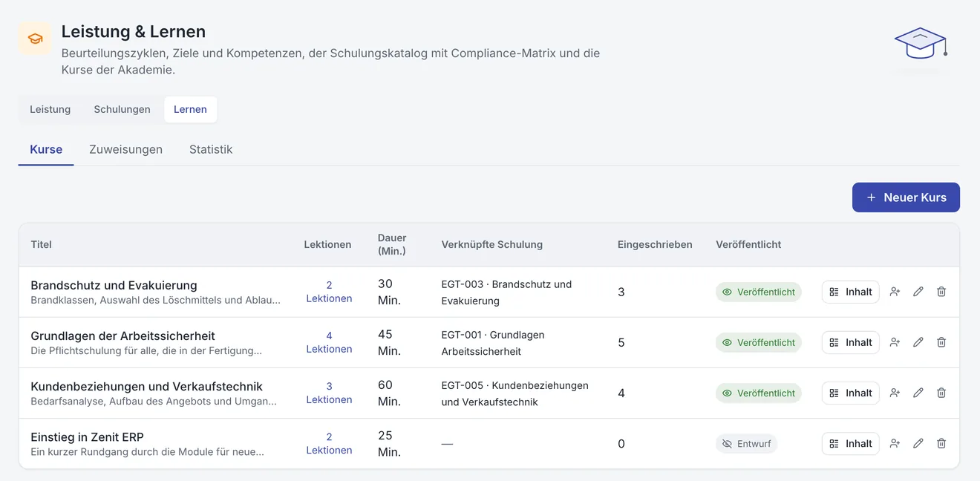Click the EGT-005 linked training cell
Image resolution: width=980 pixels, height=481 pixels.
click(x=514, y=393)
